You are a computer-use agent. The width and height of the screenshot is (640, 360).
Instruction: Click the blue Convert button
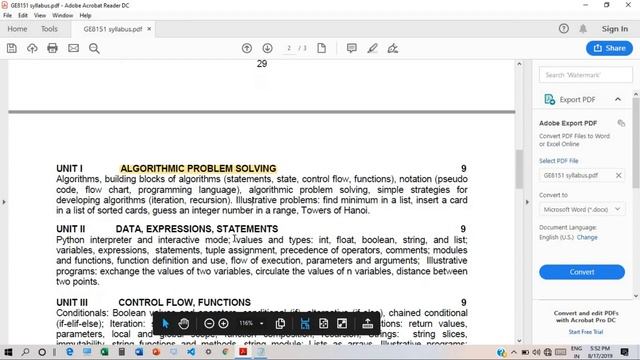click(x=582, y=272)
